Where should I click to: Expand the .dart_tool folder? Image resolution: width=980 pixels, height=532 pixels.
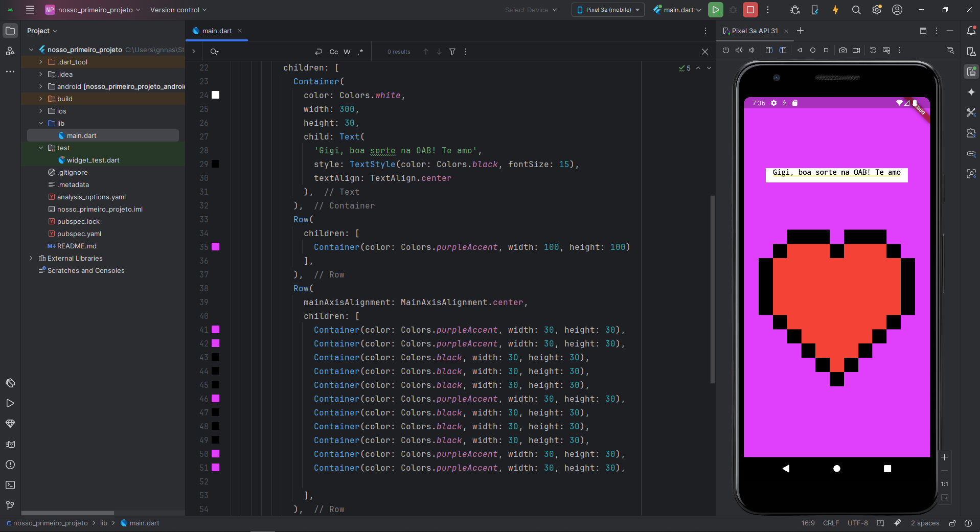(x=41, y=62)
